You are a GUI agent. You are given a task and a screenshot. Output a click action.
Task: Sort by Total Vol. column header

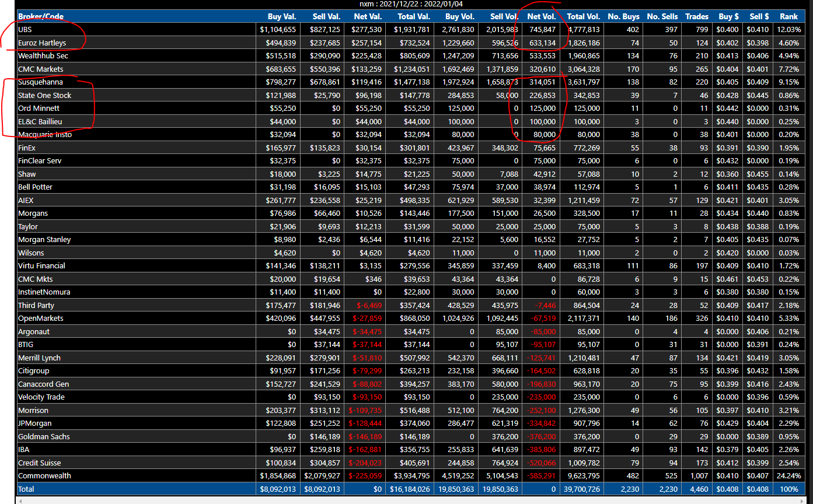pos(583,16)
